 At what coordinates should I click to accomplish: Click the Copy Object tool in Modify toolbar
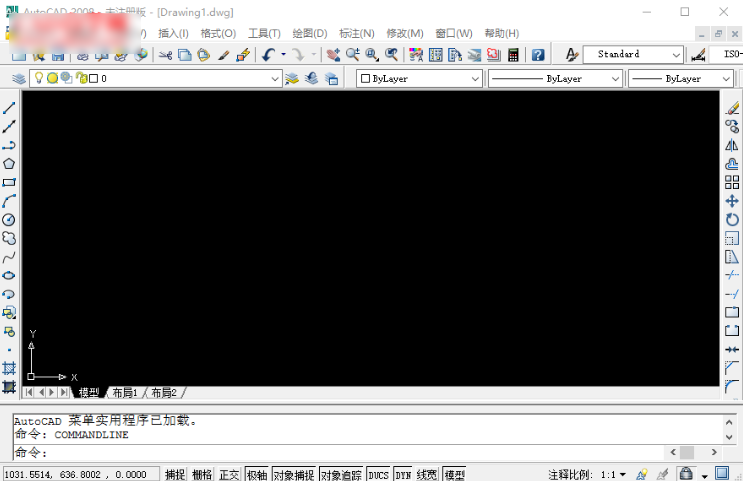[x=732, y=127]
